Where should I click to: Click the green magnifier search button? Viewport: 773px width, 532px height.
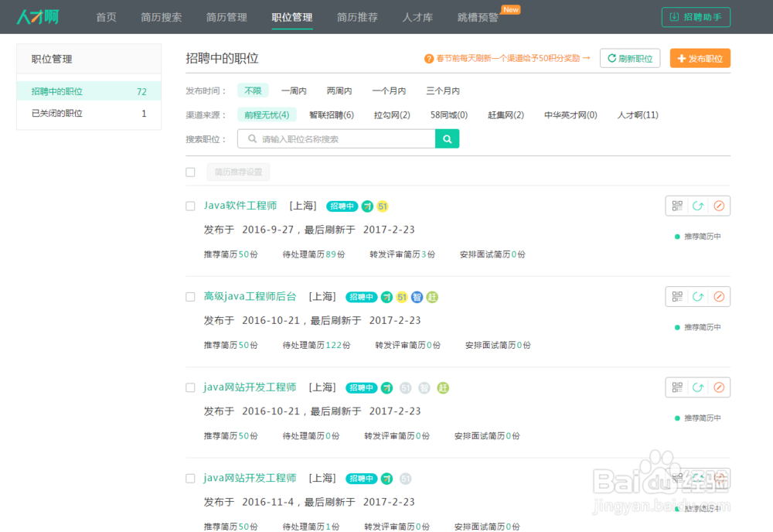448,138
